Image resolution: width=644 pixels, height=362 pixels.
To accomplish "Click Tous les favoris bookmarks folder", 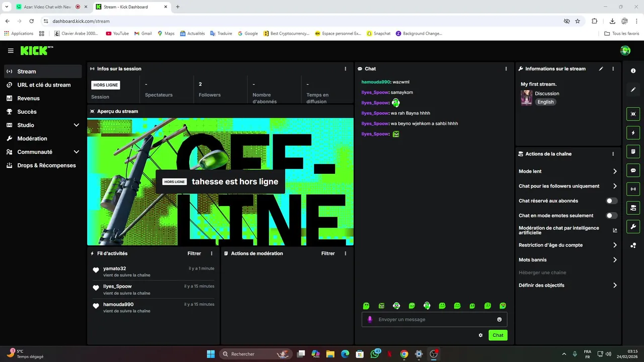I will [x=622, y=34].
